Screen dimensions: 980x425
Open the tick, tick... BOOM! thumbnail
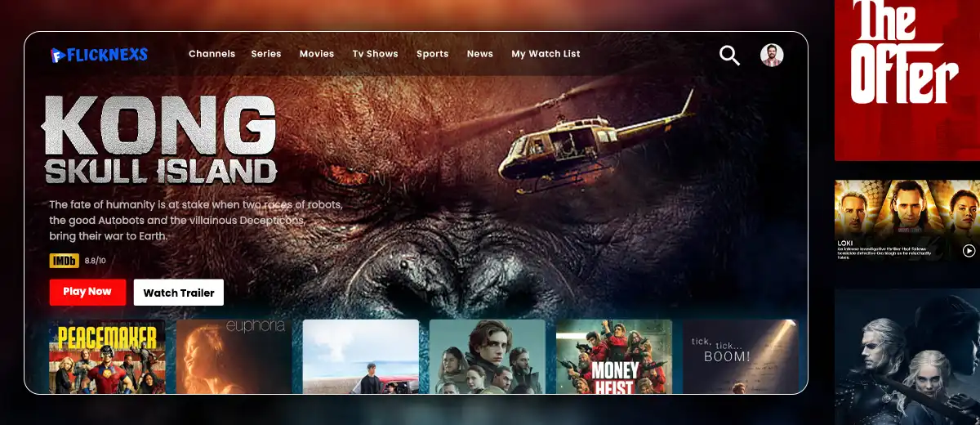tap(740, 356)
